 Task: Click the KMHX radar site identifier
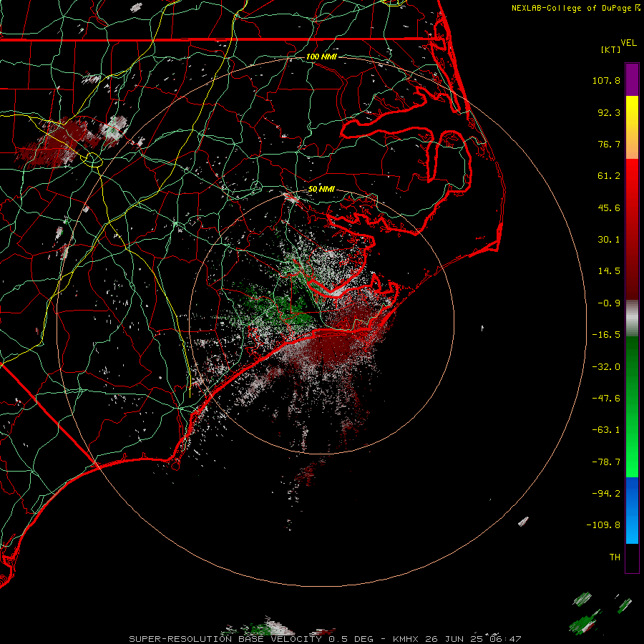[x=405, y=639]
